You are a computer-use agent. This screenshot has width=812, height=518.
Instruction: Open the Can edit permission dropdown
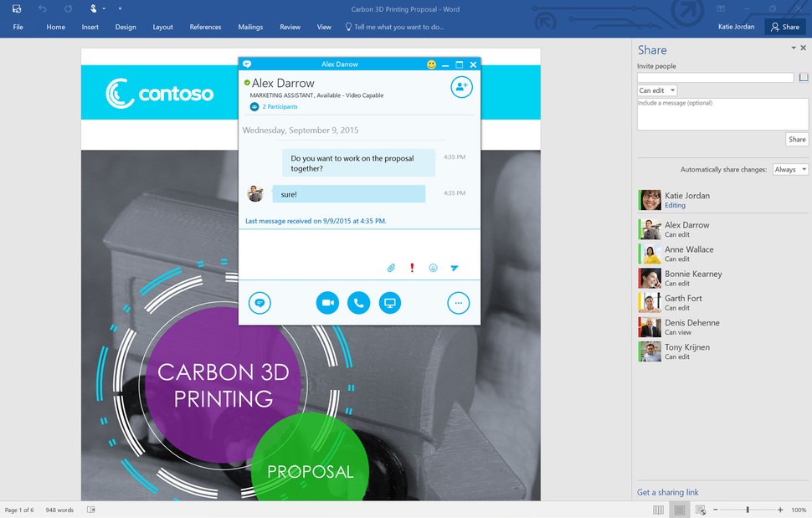pyautogui.click(x=657, y=90)
